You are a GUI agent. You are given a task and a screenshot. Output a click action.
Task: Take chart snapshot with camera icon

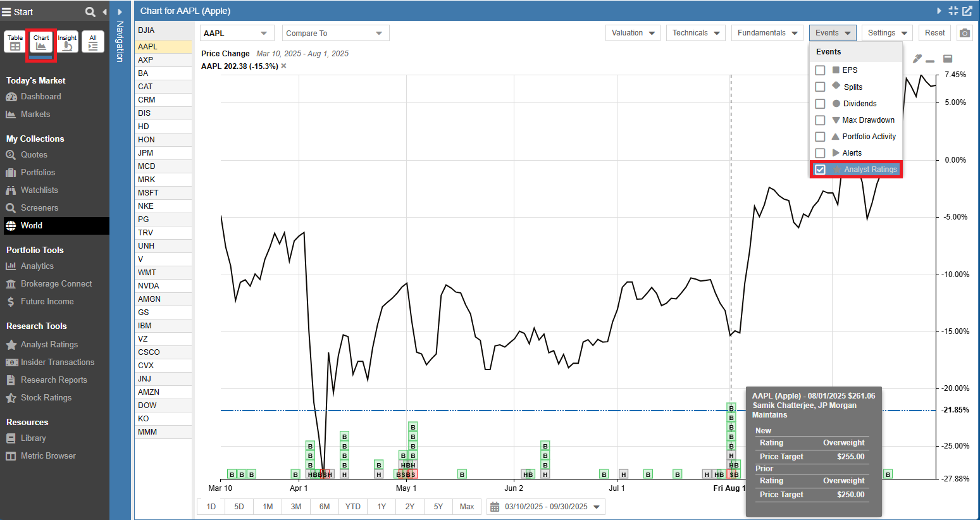(x=964, y=33)
